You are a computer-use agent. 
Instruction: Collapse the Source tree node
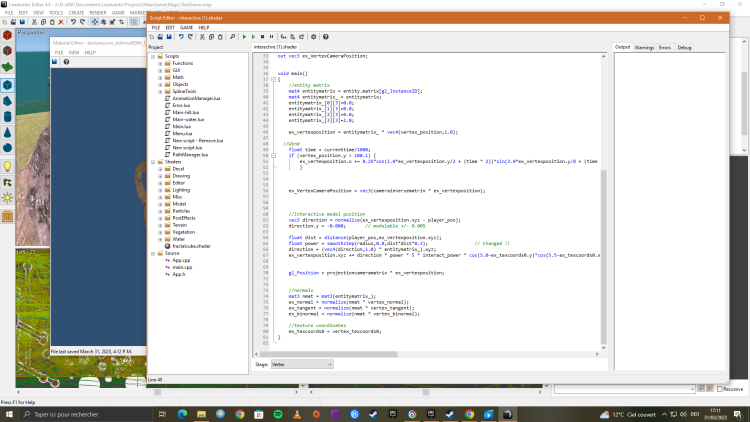pos(151,253)
